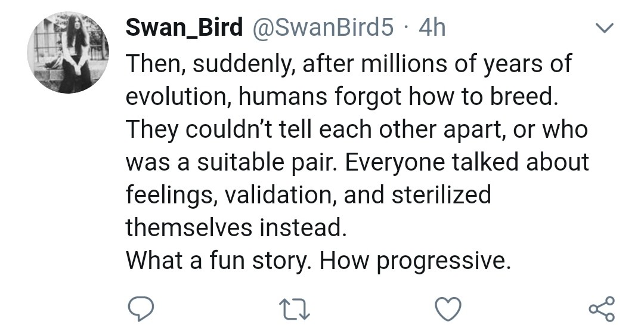644x334 pixels.
Task: Click the phrase "How progressive."
Action: coord(416,261)
